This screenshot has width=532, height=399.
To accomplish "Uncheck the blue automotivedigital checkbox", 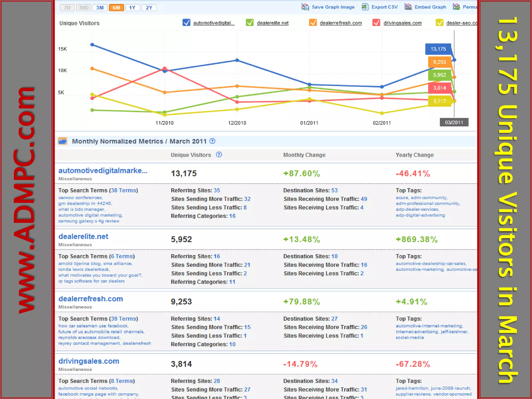I will coord(186,23).
